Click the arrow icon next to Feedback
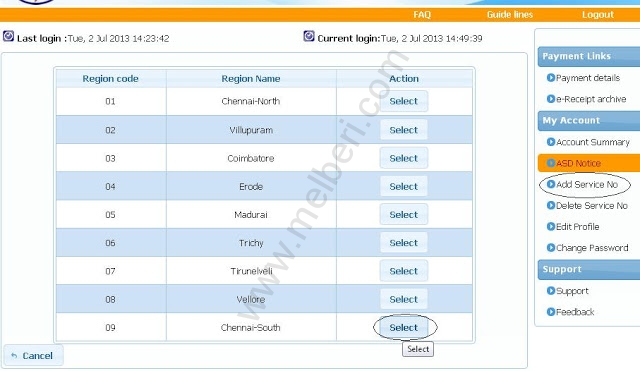Viewport: 640px width, 371px height. coord(551,312)
